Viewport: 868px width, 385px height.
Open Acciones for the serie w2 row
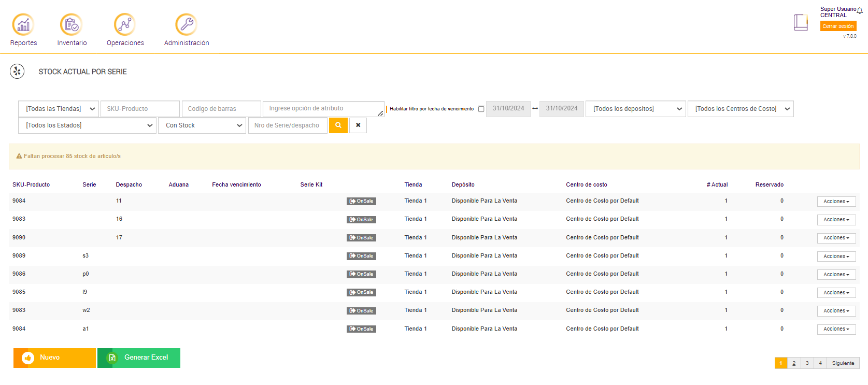point(836,311)
